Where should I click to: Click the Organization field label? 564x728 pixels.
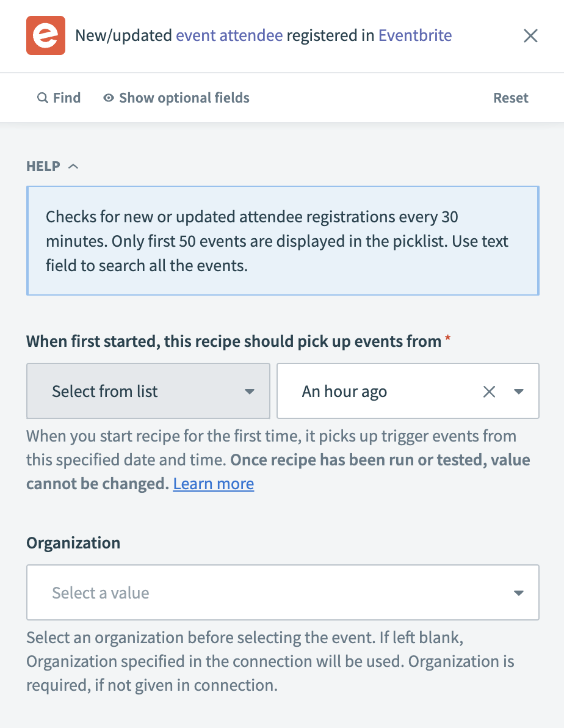point(73,542)
